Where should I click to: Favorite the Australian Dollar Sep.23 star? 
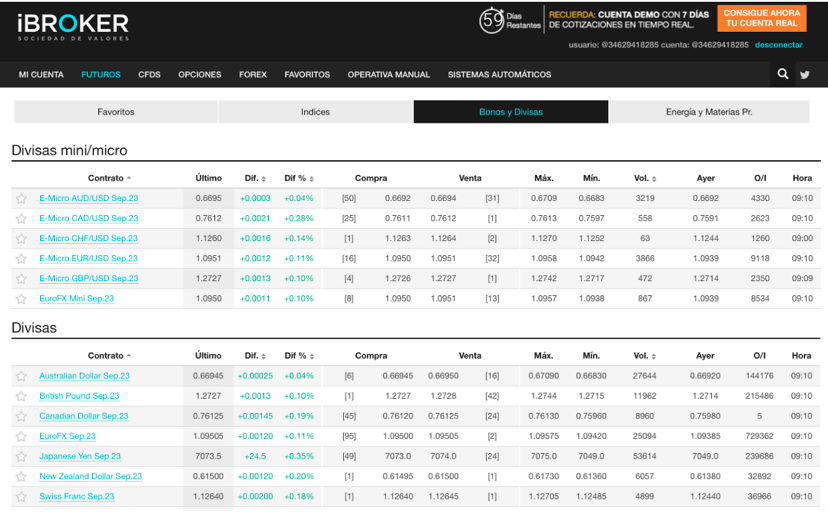click(21, 377)
